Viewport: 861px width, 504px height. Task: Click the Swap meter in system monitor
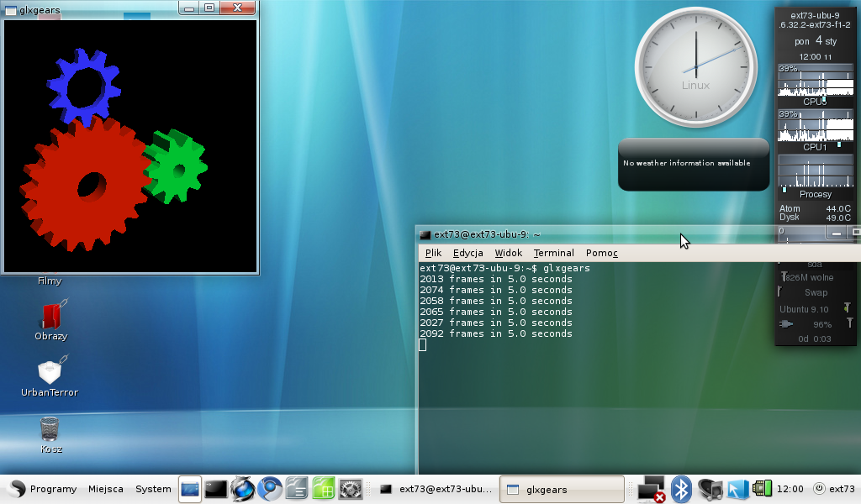coord(816,293)
